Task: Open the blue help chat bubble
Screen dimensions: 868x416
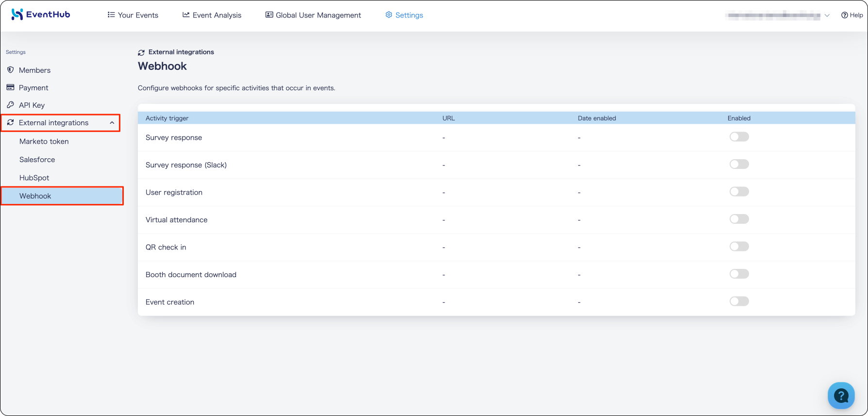Action: point(841,396)
